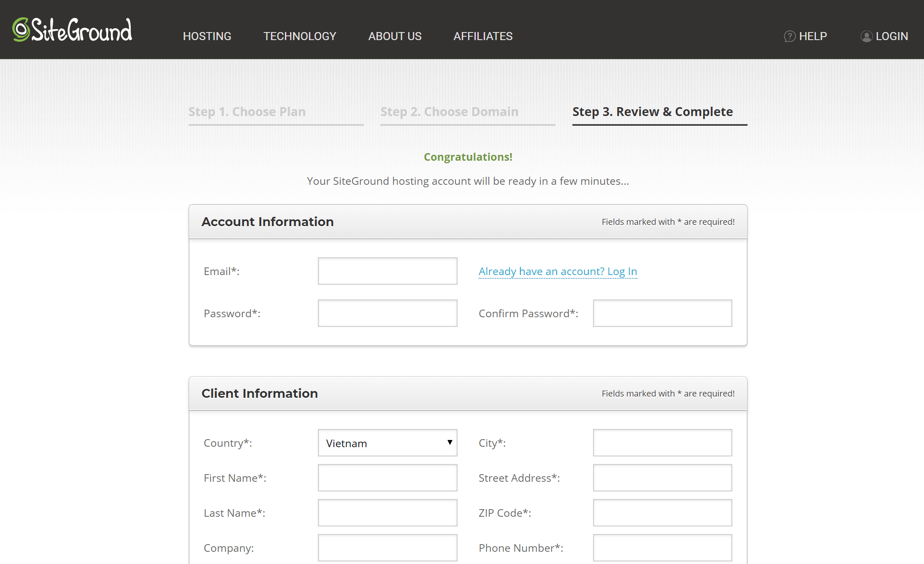
Task: Select Vietnam from Country dropdown
Action: 388,443
